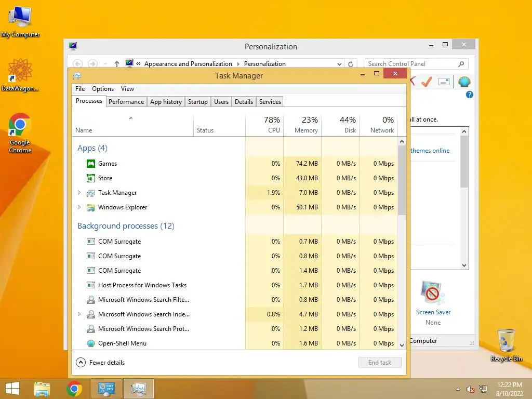
Task: Expand the Windows Explorer process row
Action: click(79, 207)
